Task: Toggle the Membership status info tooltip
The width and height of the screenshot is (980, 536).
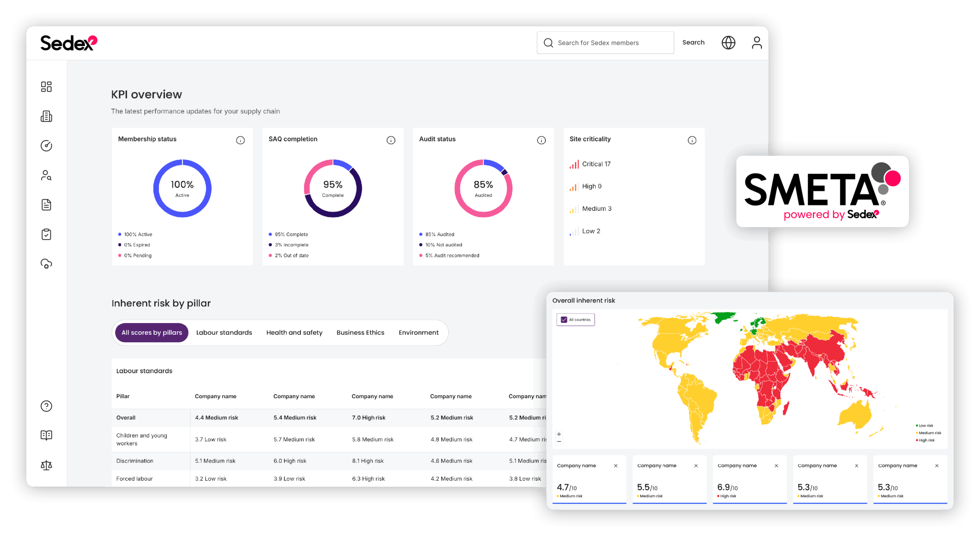Action: click(x=240, y=140)
